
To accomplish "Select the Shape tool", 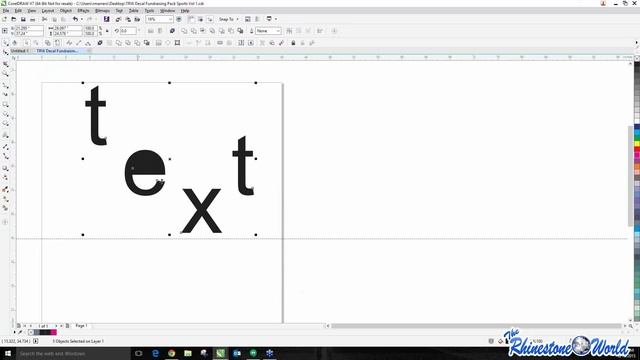I will pyautogui.click(x=5, y=53).
